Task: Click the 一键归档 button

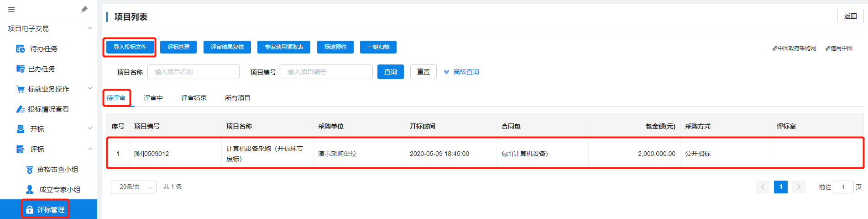Action: (x=378, y=47)
